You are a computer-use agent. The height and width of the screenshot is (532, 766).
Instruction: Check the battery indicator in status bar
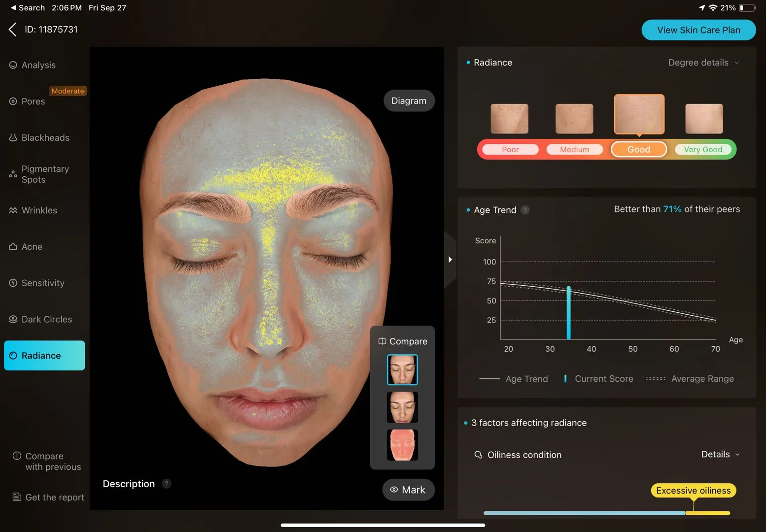pos(747,8)
